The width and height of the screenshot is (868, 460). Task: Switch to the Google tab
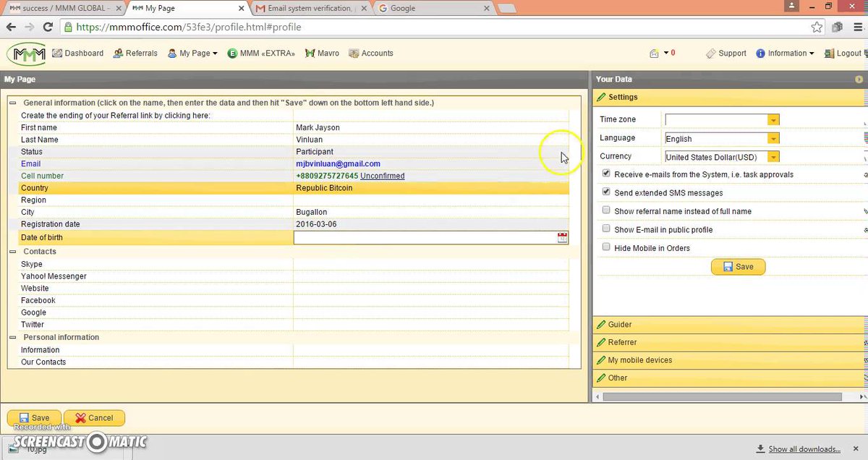[x=434, y=9]
